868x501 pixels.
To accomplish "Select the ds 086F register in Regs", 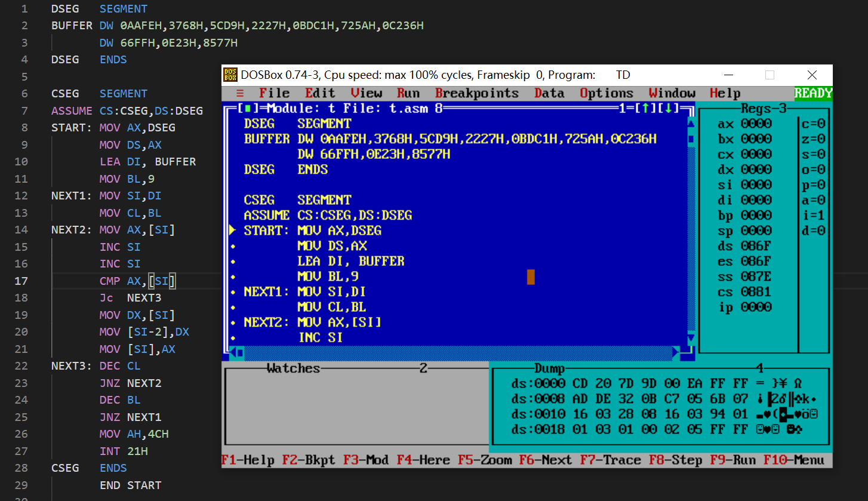I will tap(744, 246).
